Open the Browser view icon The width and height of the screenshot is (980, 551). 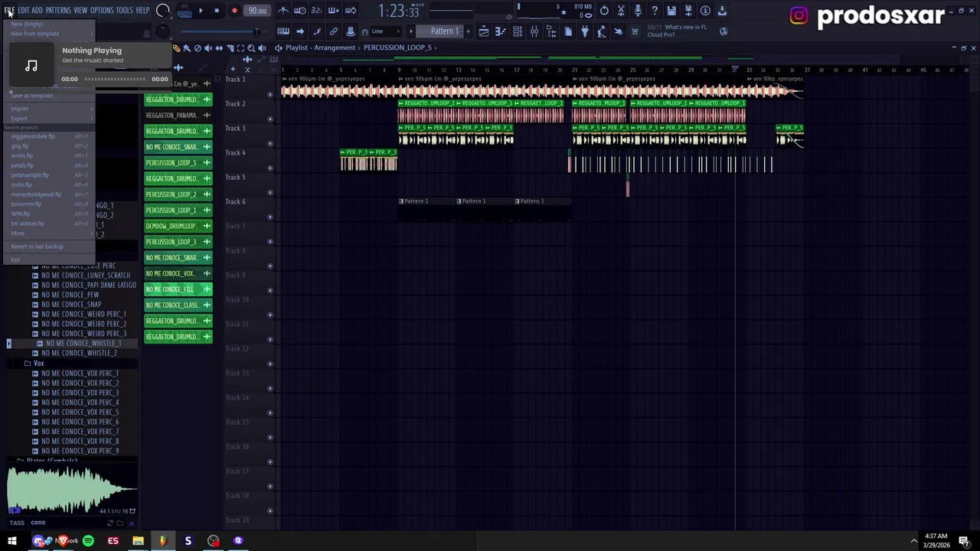coord(551,31)
